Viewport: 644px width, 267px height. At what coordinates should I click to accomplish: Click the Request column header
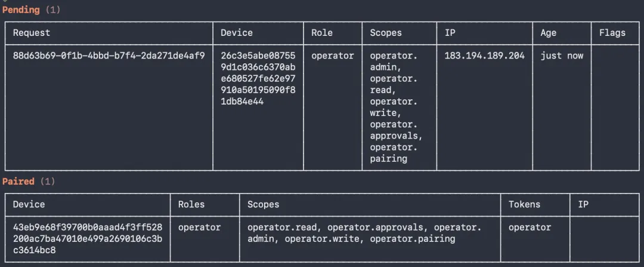click(32, 33)
